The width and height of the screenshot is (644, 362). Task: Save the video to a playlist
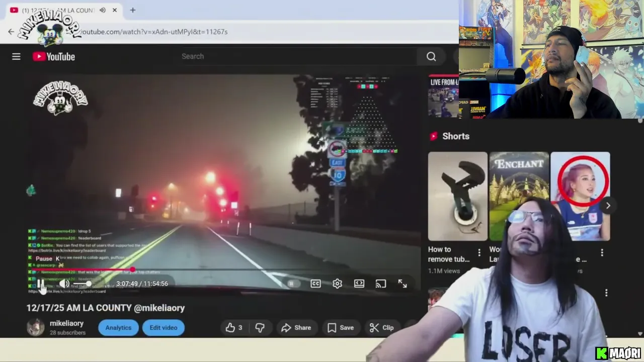pyautogui.click(x=341, y=328)
